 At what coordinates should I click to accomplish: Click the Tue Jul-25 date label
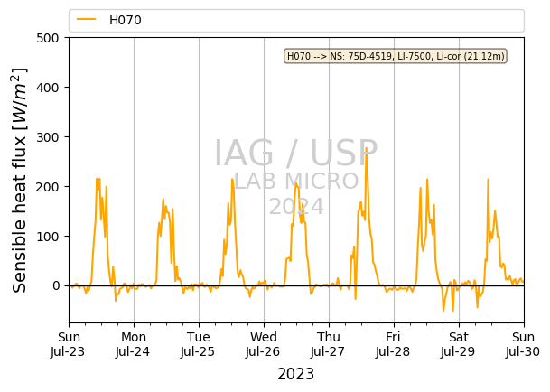tap(198, 344)
